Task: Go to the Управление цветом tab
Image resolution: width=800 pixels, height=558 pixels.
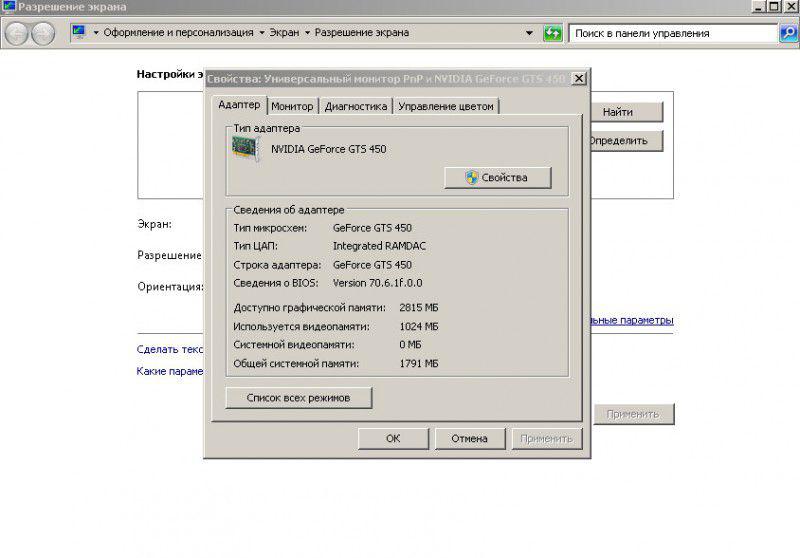Action: pos(446,106)
